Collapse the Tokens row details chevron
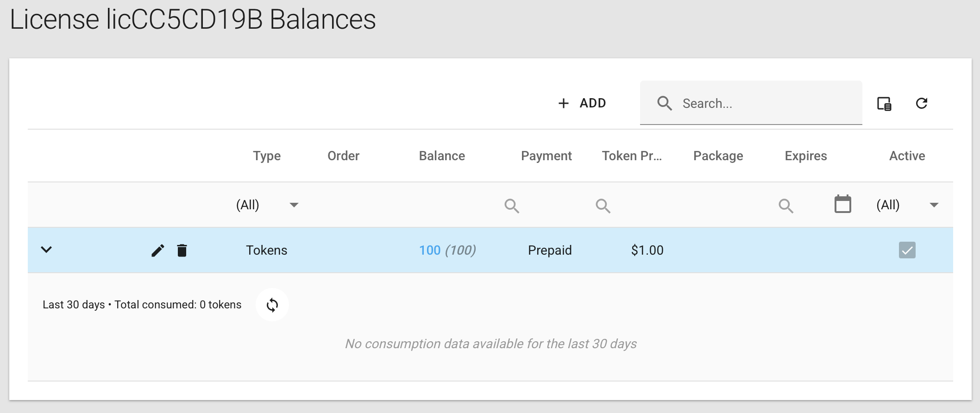The image size is (980, 413). click(46, 250)
